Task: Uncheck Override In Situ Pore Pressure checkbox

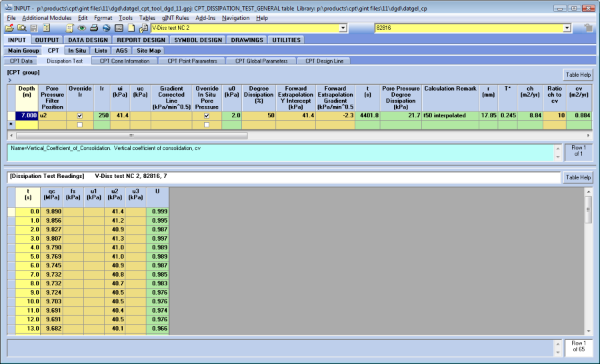Action: coord(206,116)
